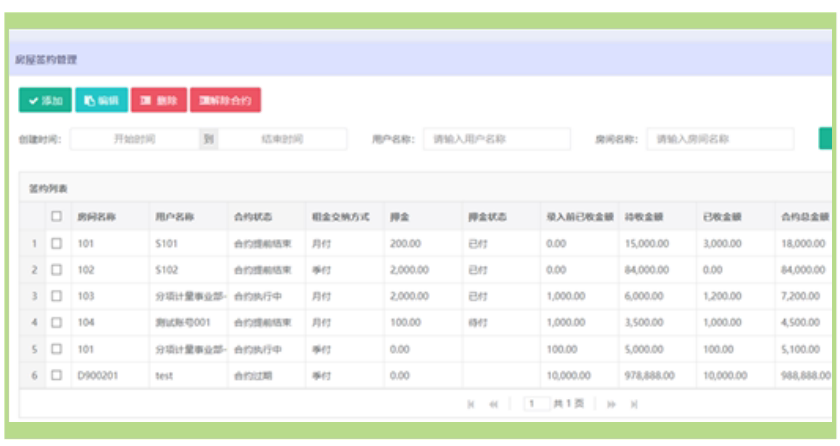840x446 pixels.
Task: Click the 解除合约 terminate contract button
Action: 225,100
